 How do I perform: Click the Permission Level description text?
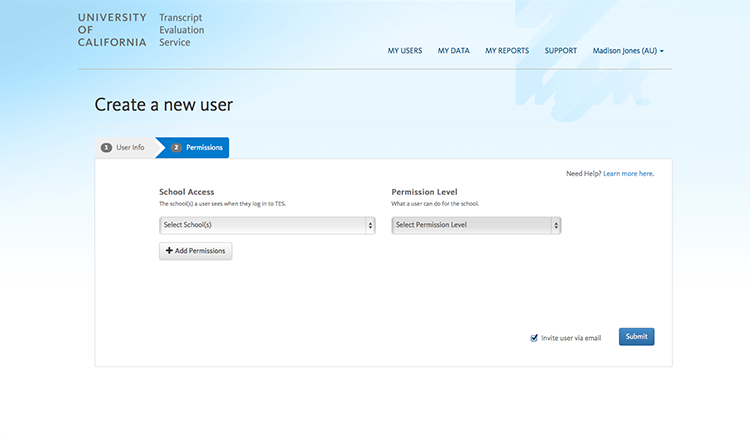[435, 204]
